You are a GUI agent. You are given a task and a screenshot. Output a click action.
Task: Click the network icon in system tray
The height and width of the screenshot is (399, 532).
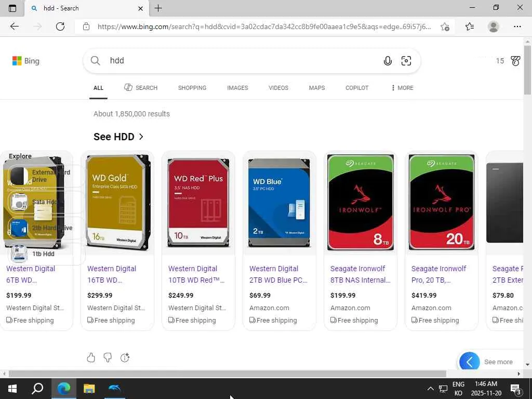click(443, 389)
